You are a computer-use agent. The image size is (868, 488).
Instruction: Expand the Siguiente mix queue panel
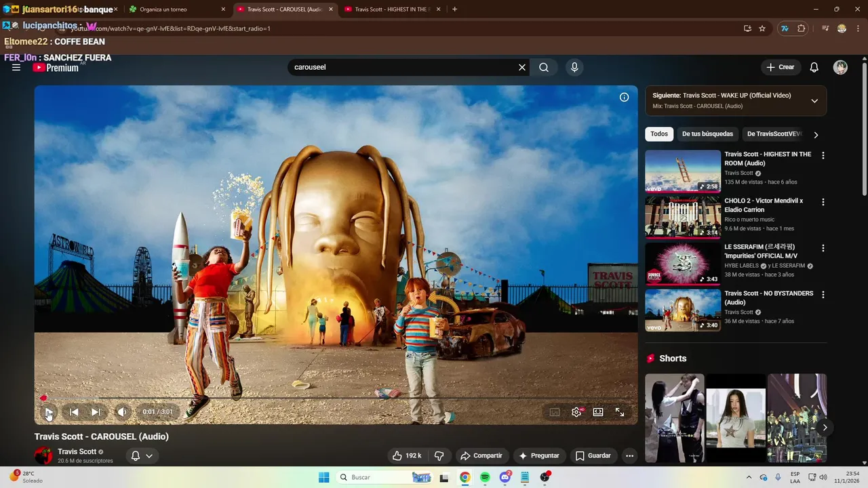coord(814,101)
